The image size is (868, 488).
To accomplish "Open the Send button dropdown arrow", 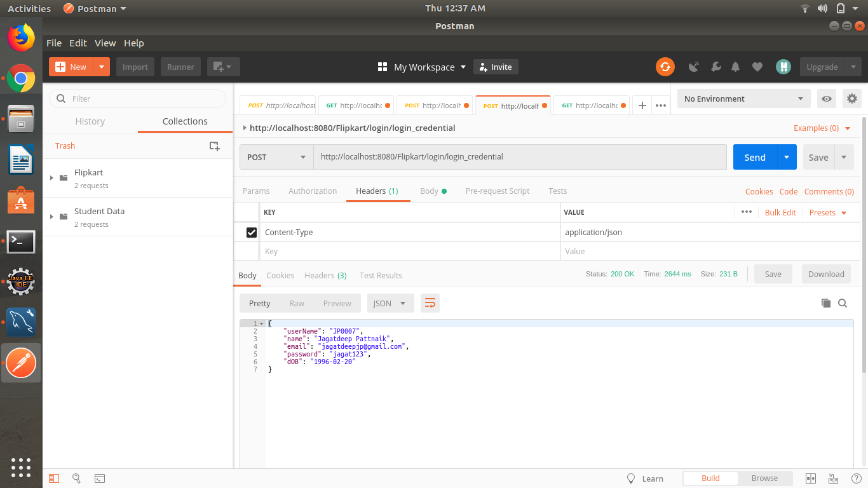I will pos(787,157).
